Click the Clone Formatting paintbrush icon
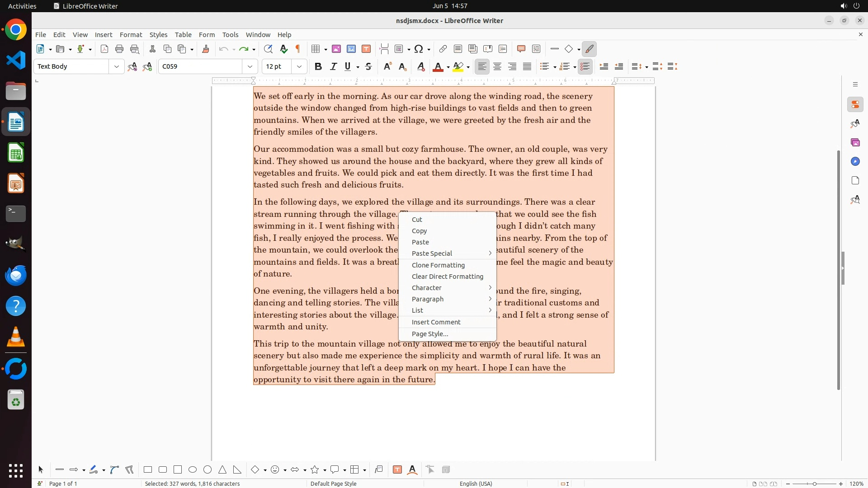This screenshot has height=488, width=868. pos(206,49)
